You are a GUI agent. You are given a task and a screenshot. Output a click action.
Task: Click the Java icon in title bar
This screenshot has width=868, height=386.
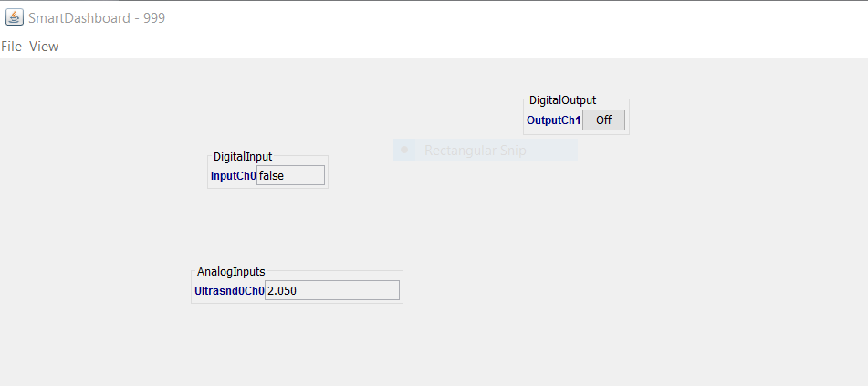[x=15, y=17]
